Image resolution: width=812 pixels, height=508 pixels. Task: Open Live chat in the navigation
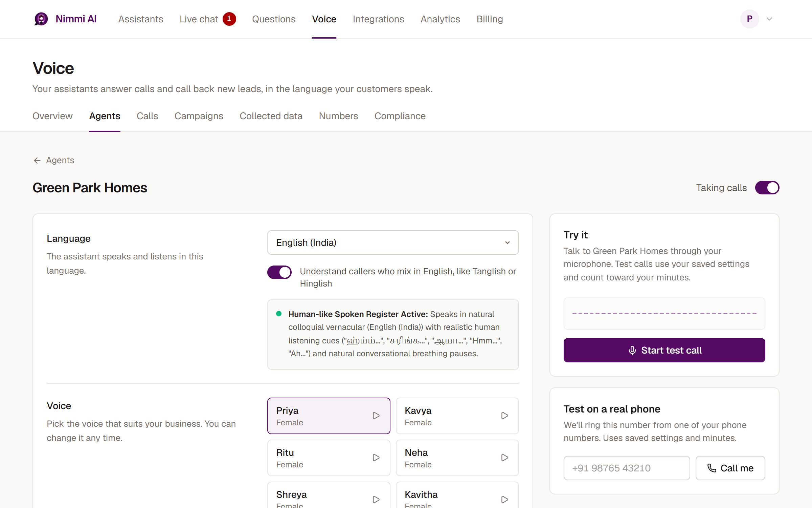point(199,19)
